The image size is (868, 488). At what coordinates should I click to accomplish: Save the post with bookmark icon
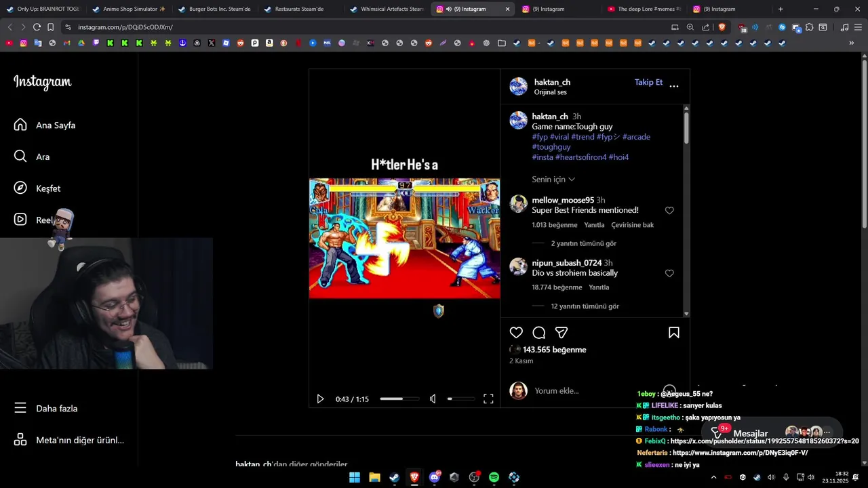(x=674, y=333)
